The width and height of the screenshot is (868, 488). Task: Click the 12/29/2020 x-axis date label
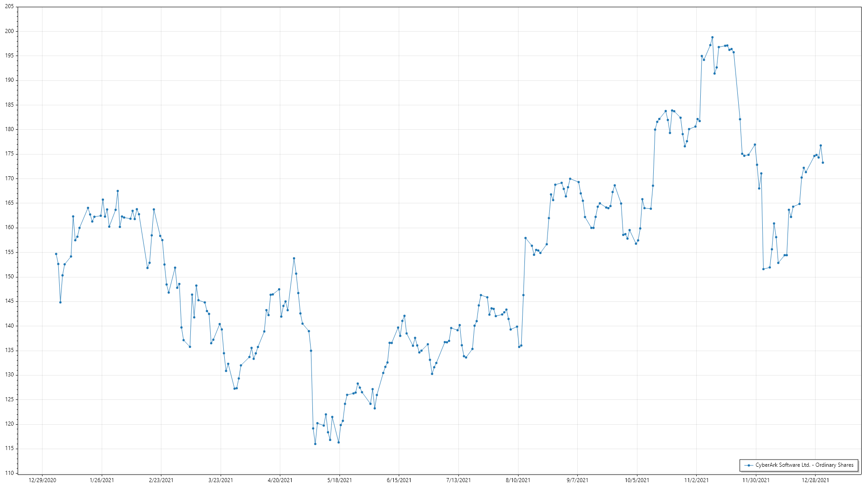(x=42, y=480)
